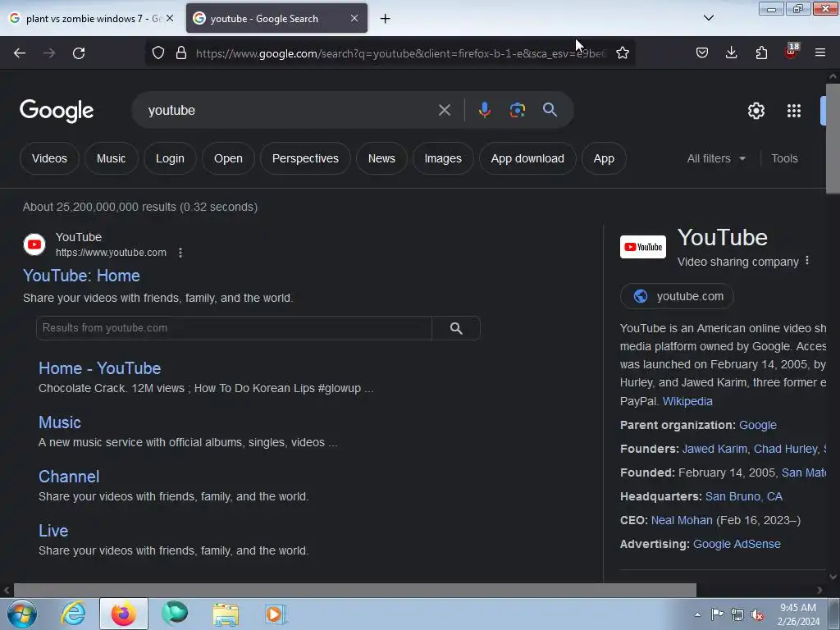Clear the Google search box with X

tap(444, 110)
